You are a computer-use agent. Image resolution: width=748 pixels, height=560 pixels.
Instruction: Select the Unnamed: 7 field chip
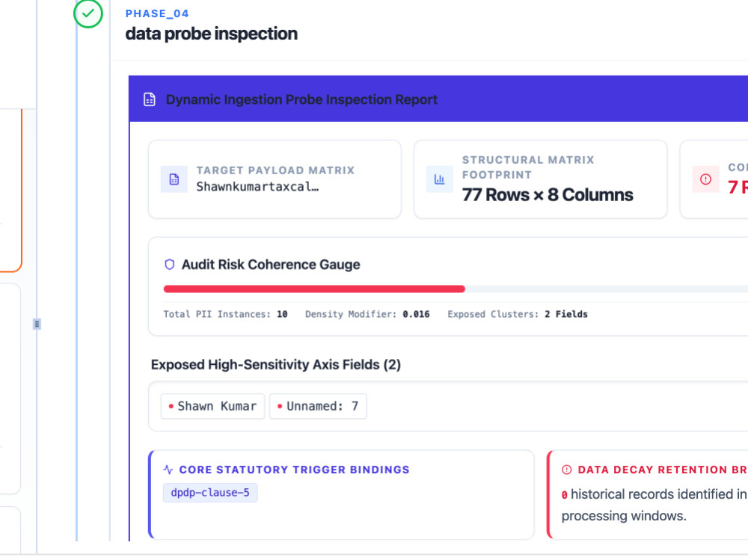click(x=318, y=407)
